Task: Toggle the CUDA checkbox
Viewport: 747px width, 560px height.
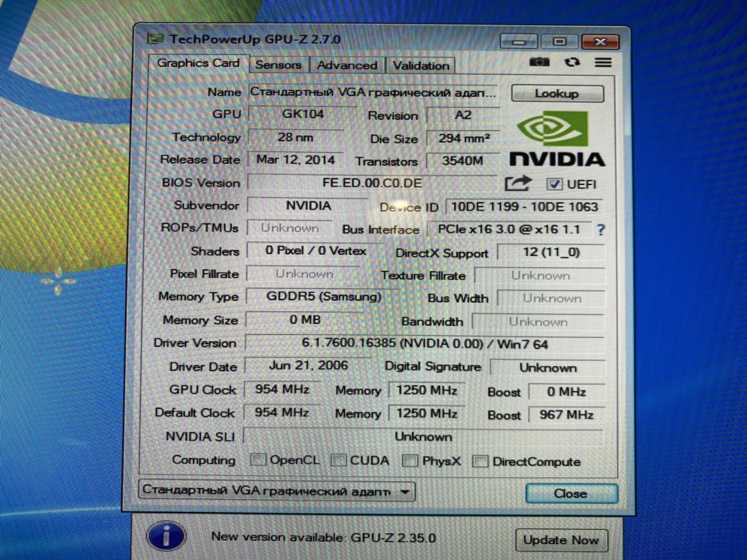Action: click(339, 460)
